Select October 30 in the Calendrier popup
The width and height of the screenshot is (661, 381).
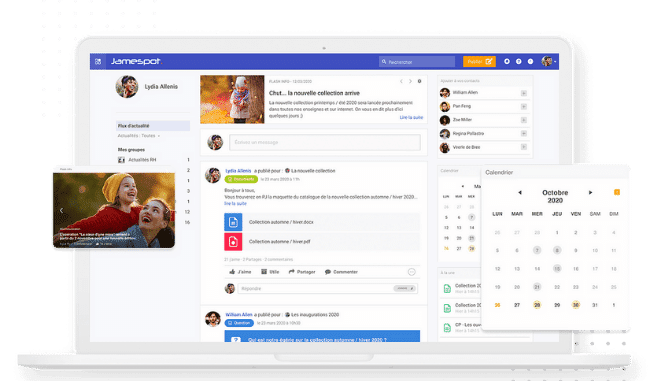pos(575,305)
